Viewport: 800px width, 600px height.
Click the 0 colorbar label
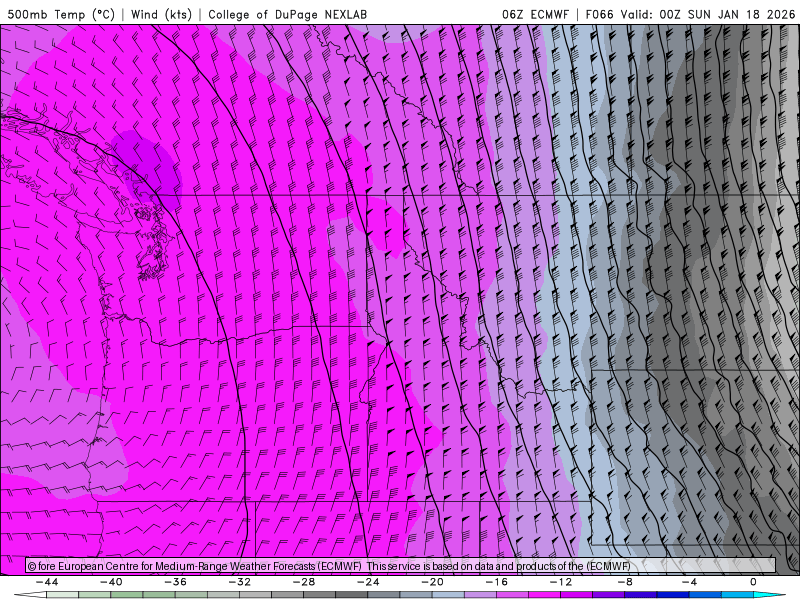(753, 582)
